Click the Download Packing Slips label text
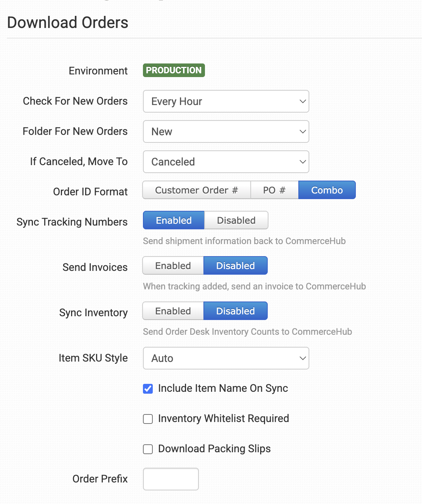This screenshot has width=422, height=504. [214, 449]
